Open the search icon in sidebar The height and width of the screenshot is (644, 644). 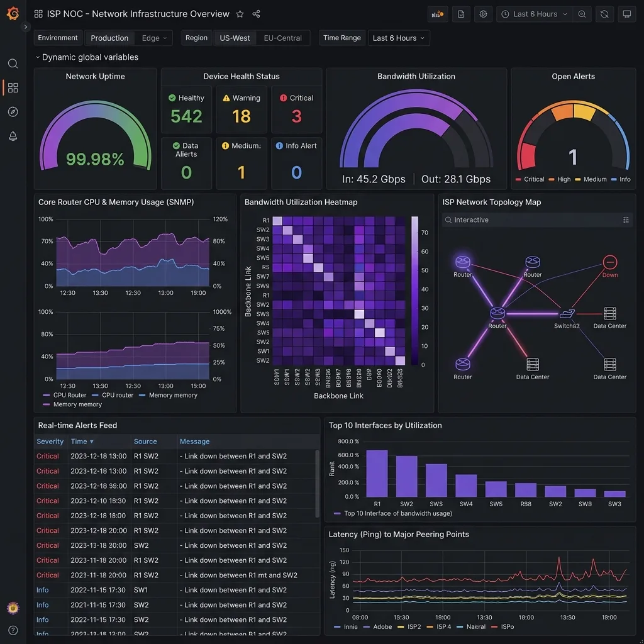pyautogui.click(x=13, y=64)
